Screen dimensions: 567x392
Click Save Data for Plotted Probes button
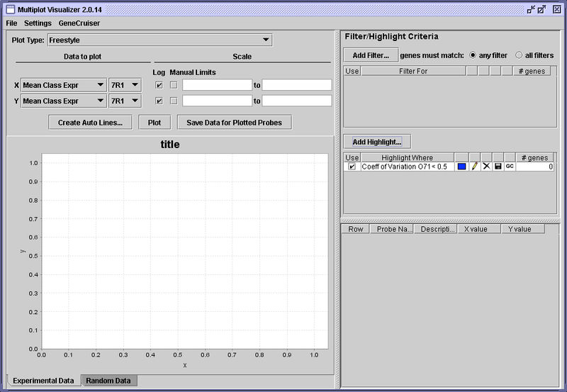pyautogui.click(x=235, y=123)
